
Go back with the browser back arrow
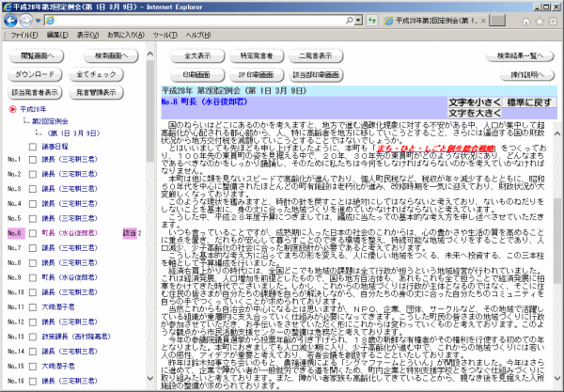pyautogui.click(x=10, y=21)
